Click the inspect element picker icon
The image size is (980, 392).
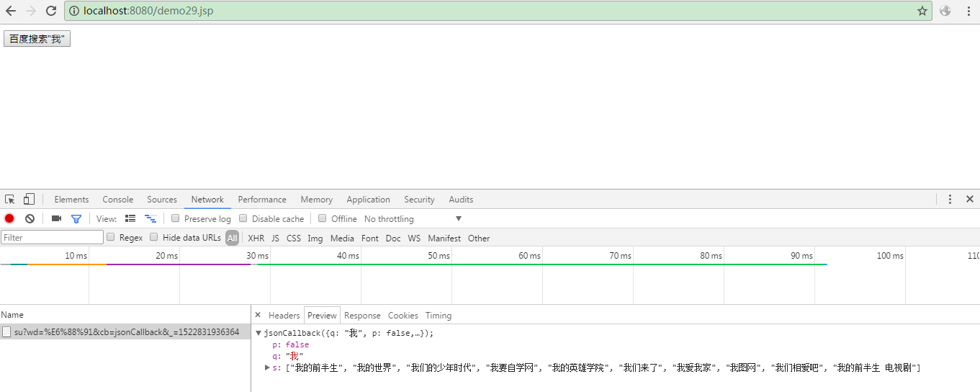point(10,200)
